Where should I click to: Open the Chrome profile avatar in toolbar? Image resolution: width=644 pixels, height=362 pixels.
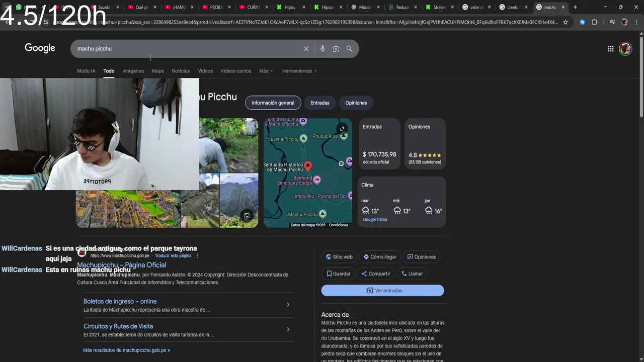pyautogui.click(x=624, y=22)
